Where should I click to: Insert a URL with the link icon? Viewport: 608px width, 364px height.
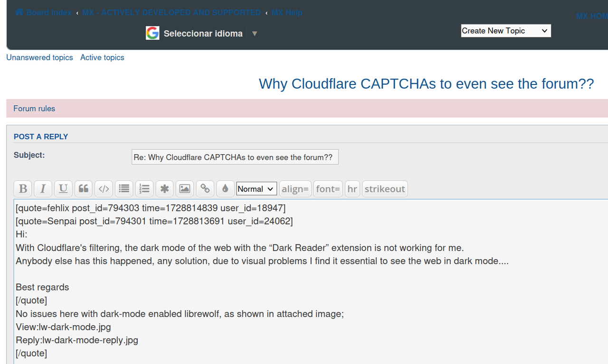click(x=205, y=188)
